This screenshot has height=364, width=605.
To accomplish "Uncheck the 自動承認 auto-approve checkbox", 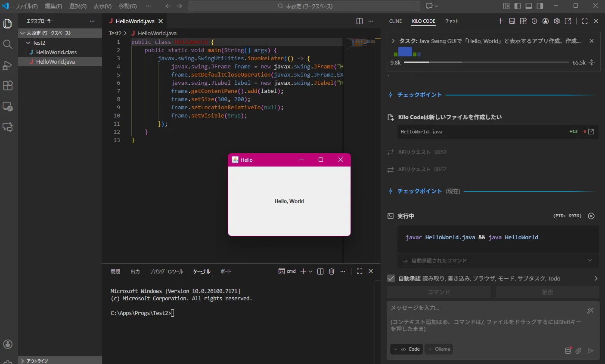I will tap(391, 278).
